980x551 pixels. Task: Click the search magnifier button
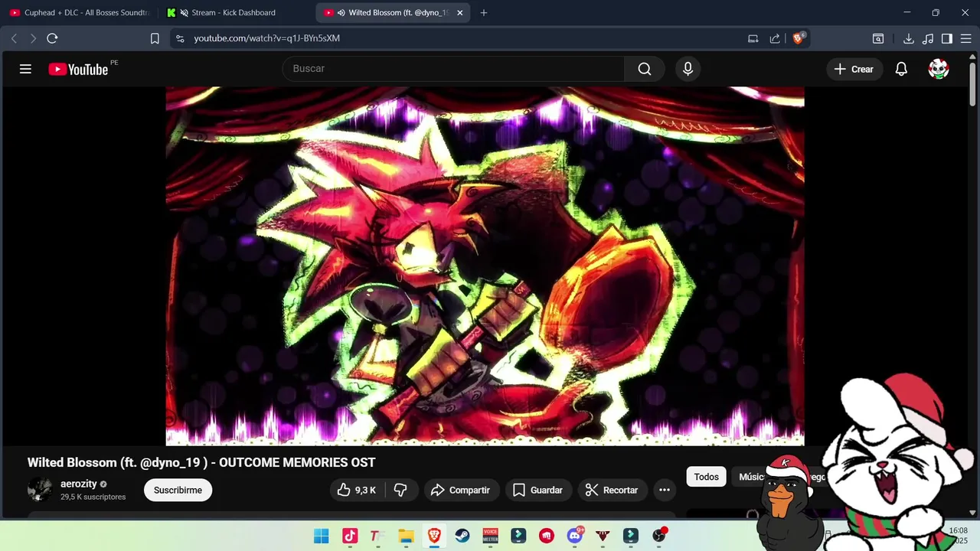coord(645,69)
